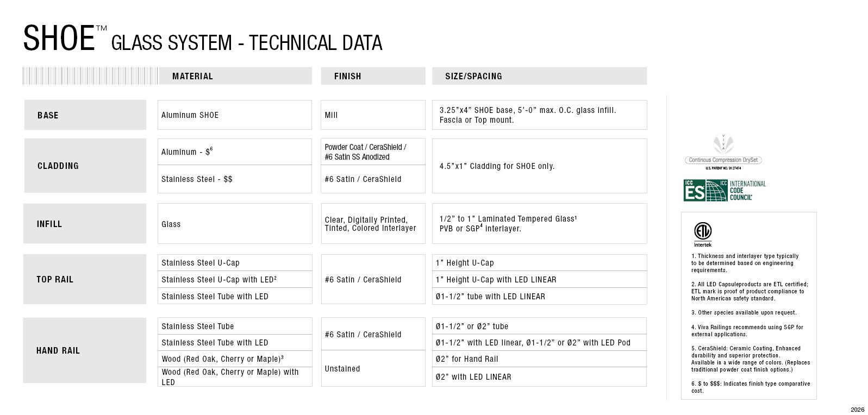Click the striped bar beside the Material header
Image resolution: width=868 pixels, height=415 pixels.
[x=90, y=76]
